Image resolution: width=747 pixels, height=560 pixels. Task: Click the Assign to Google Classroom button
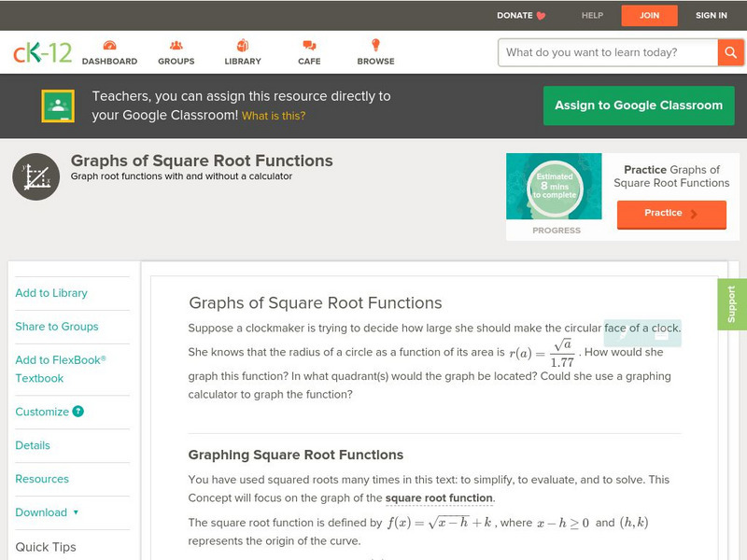click(x=639, y=105)
